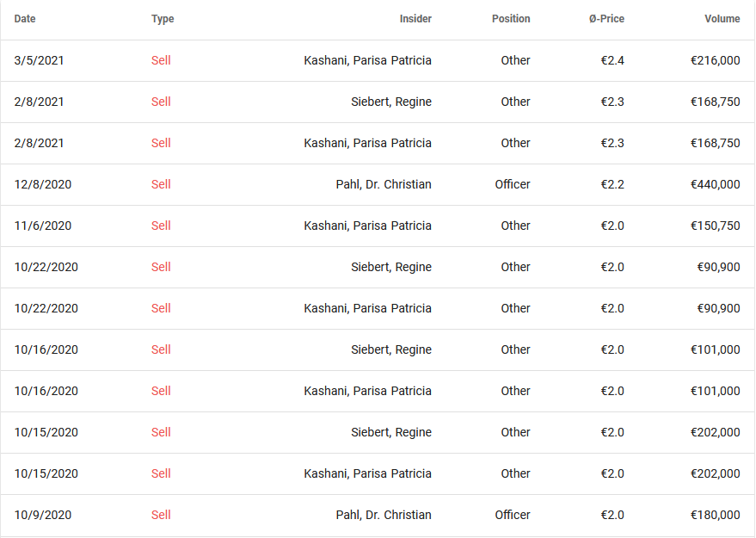This screenshot has width=756, height=538.
Task: Click Sell in the 12/8/2020 row
Action: [x=161, y=184]
